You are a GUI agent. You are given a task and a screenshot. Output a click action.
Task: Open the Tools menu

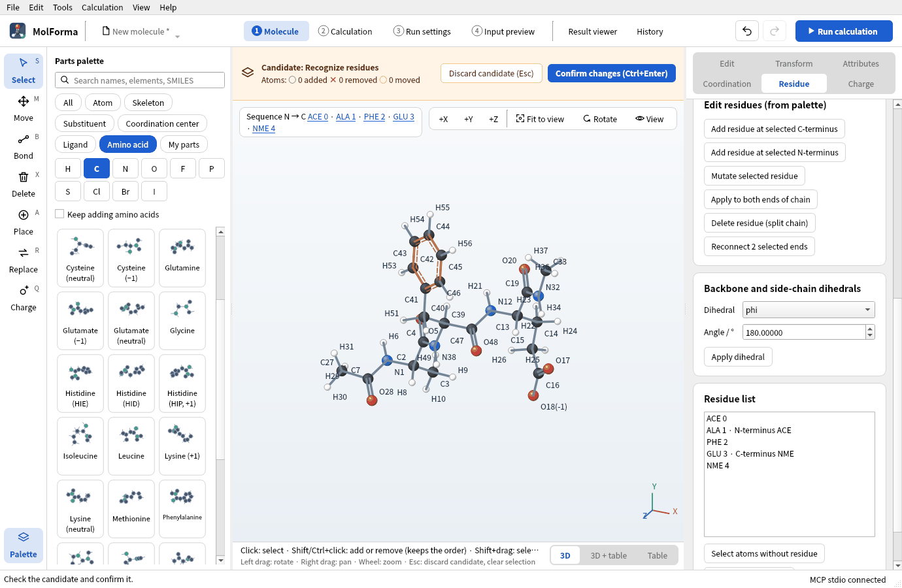[x=63, y=7]
